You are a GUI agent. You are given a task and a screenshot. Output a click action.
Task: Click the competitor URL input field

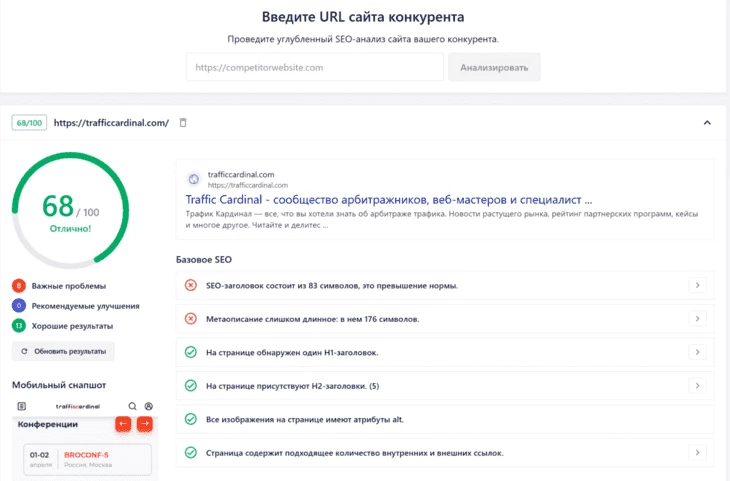315,68
